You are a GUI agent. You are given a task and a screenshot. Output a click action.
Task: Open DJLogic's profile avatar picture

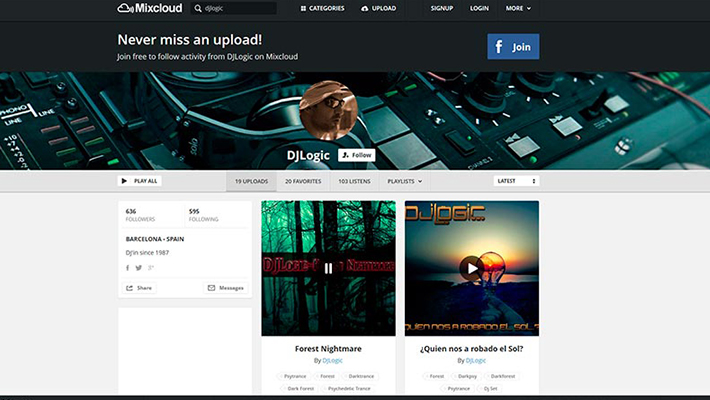pyautogui.click(x=328, y=110)
